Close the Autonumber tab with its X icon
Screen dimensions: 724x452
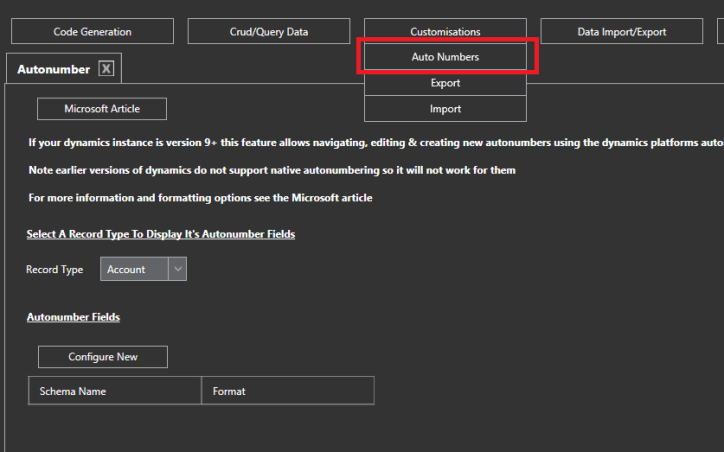coord(107,69)
